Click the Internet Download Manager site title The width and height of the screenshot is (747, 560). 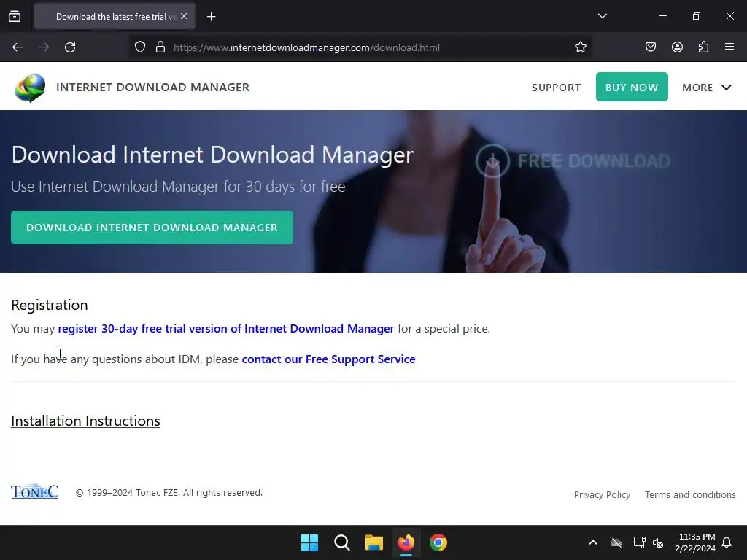tap(153, 87)
